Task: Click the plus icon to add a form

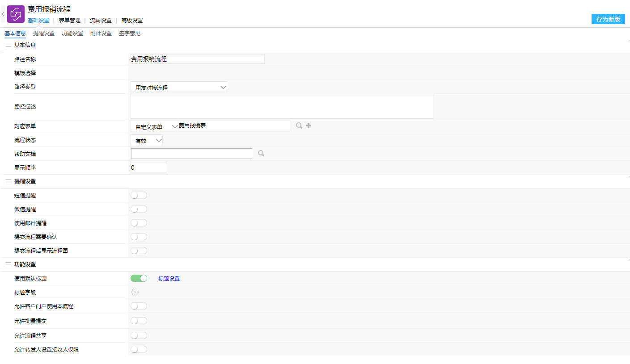Action: 309,126
